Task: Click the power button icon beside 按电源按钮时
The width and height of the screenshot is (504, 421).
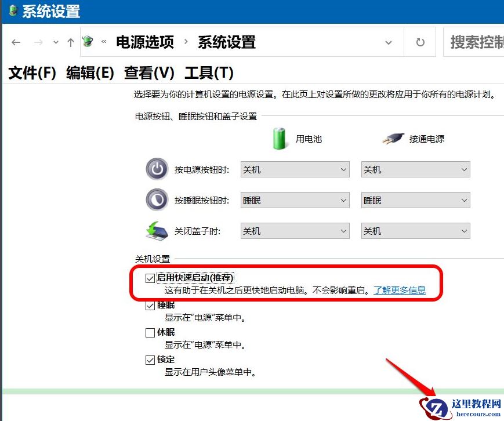Action: (x=157, y=169)
